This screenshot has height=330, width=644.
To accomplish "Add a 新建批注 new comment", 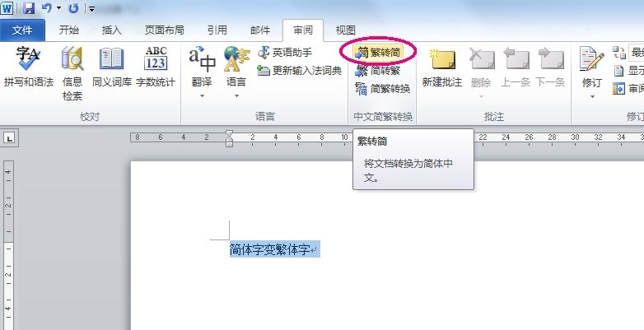I will pos(442,67).
